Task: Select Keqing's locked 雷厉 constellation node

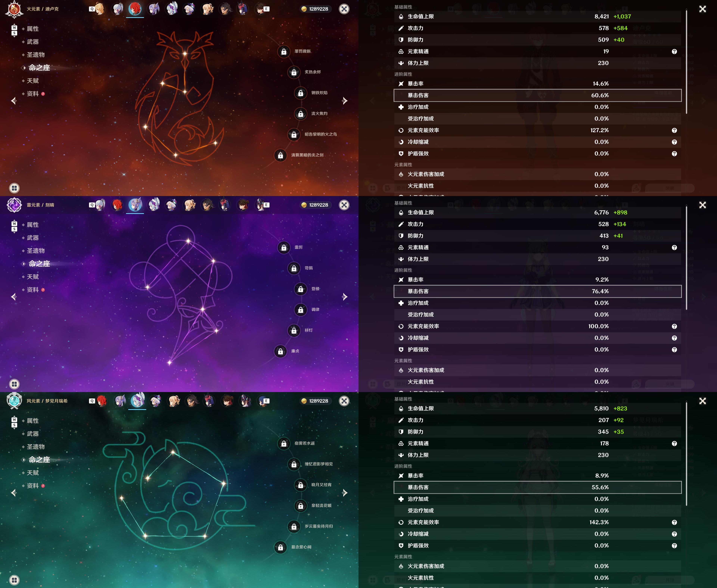Action: 284,248
